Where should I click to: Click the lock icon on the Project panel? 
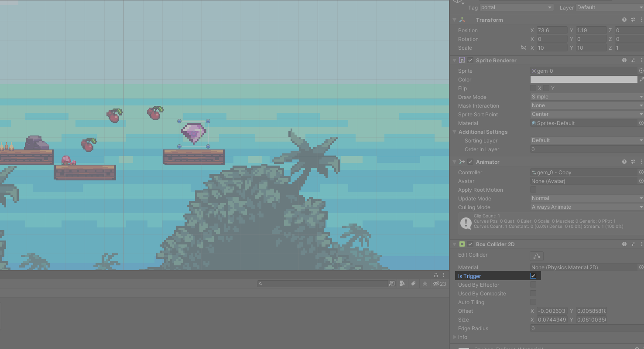pyautogui.click(x=435, y=275)
